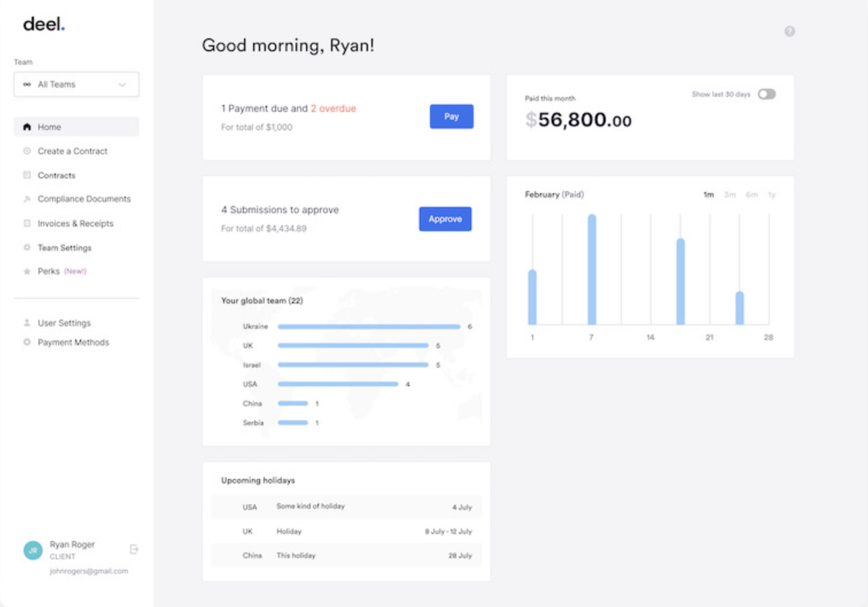This screenshot has height=607, width=868.
Task: Open Perks (New!) menu item
Action: pos(62,271)
